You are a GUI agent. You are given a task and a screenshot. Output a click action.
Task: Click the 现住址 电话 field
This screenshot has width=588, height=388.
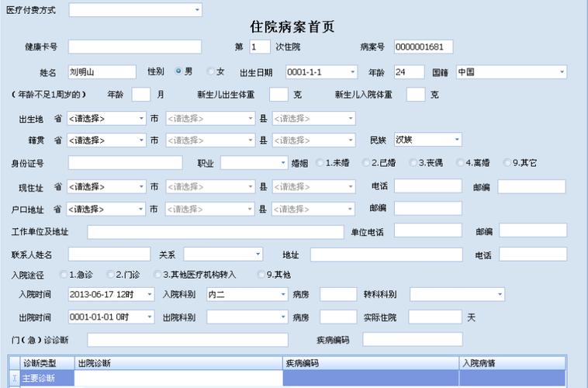tap(428, 186)
